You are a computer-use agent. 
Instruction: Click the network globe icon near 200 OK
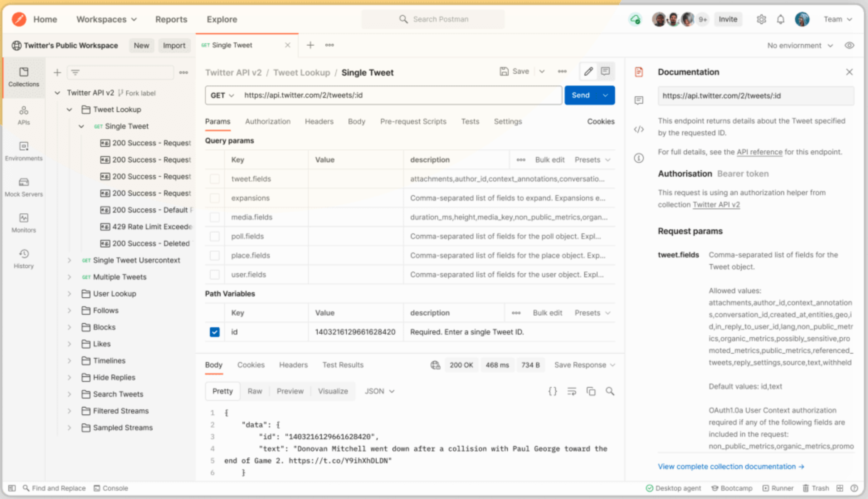[435, 365]
